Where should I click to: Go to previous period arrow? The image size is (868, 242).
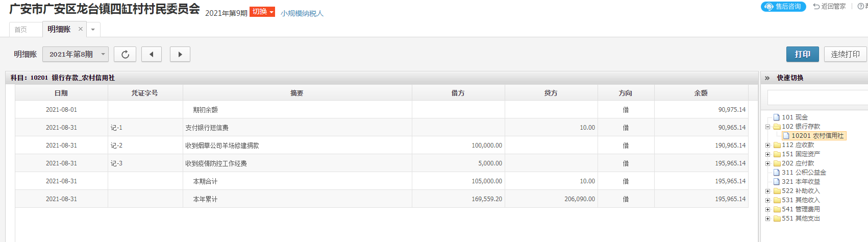click(152, 54)
